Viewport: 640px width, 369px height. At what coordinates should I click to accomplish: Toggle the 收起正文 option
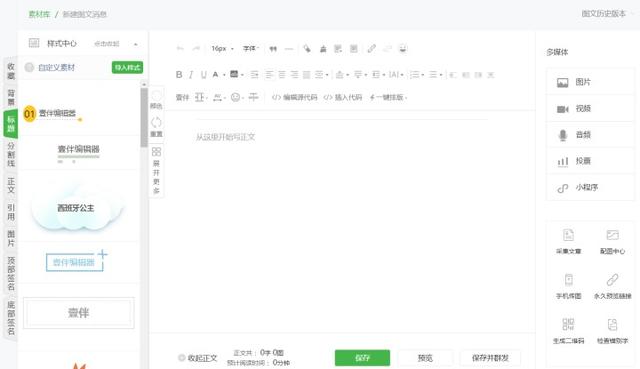198,358
